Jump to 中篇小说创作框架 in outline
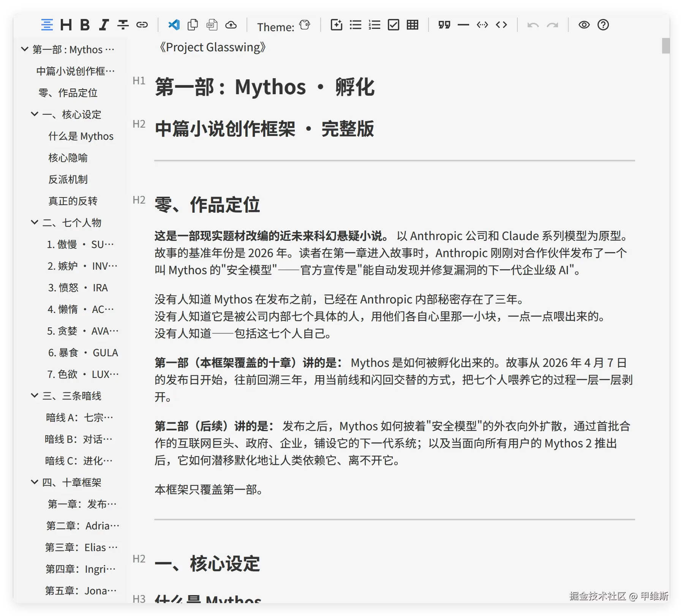Screen dimensions: 683x616 point(76,71)
